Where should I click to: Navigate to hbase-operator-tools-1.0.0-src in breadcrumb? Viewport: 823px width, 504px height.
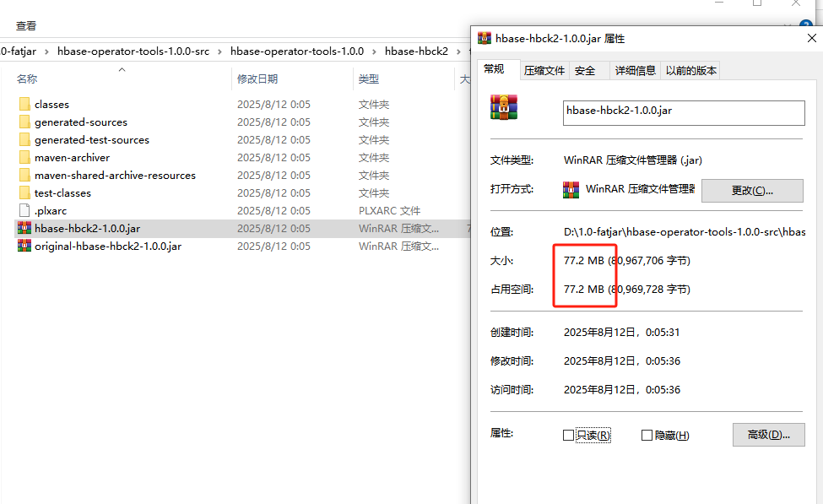coord(133,51)
